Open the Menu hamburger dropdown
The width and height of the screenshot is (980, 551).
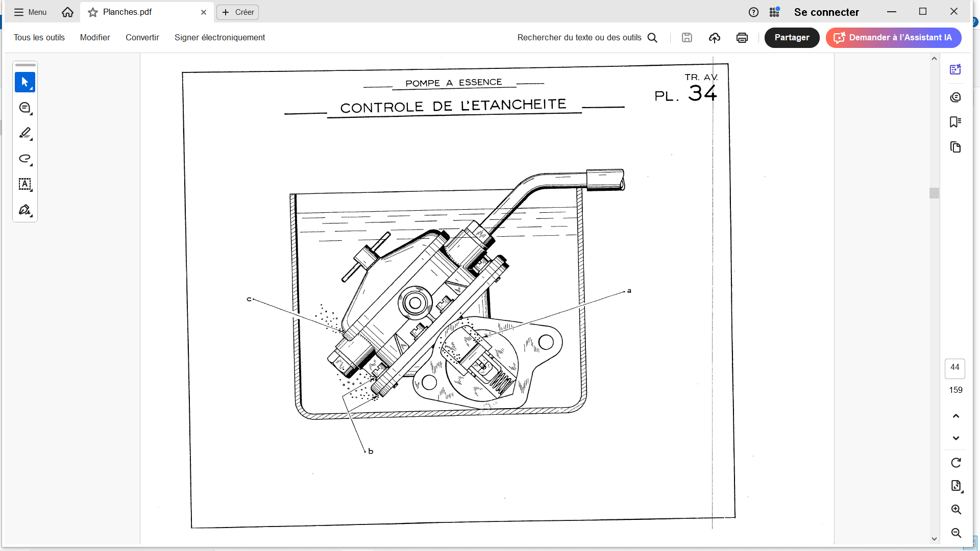[x=30, y=12]
